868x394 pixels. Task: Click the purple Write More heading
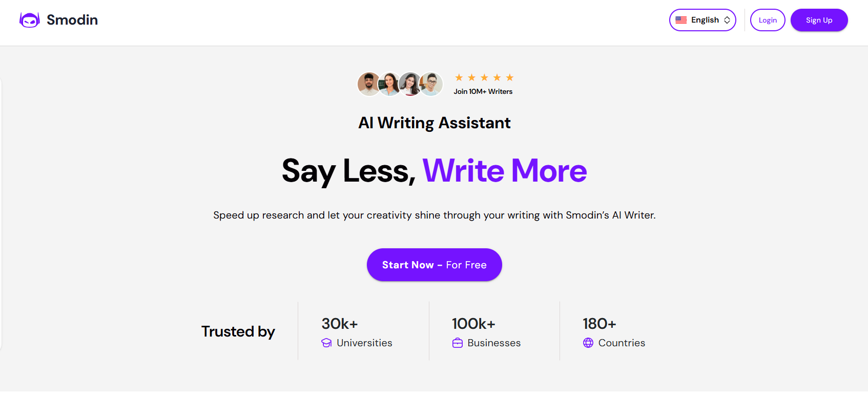click(504, 171)
